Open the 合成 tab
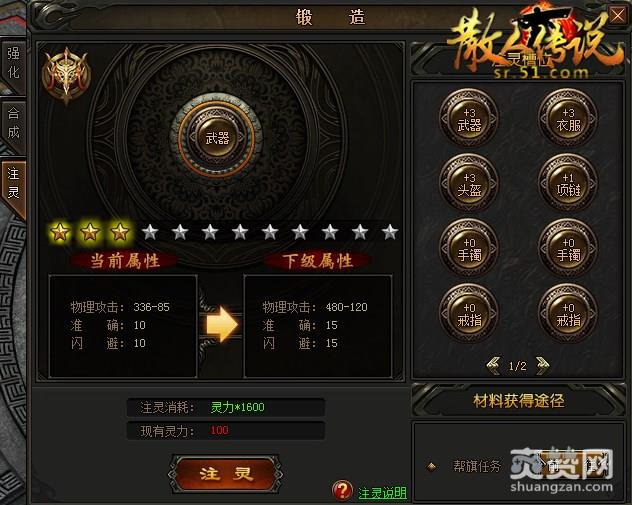The width and height of the screenshot is (632, 505). tap(13, 123)
